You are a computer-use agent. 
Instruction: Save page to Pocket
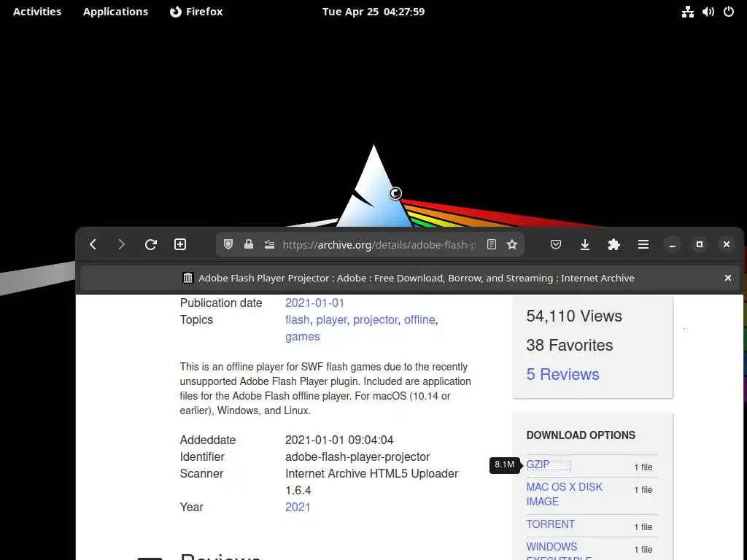coord(555,245)
